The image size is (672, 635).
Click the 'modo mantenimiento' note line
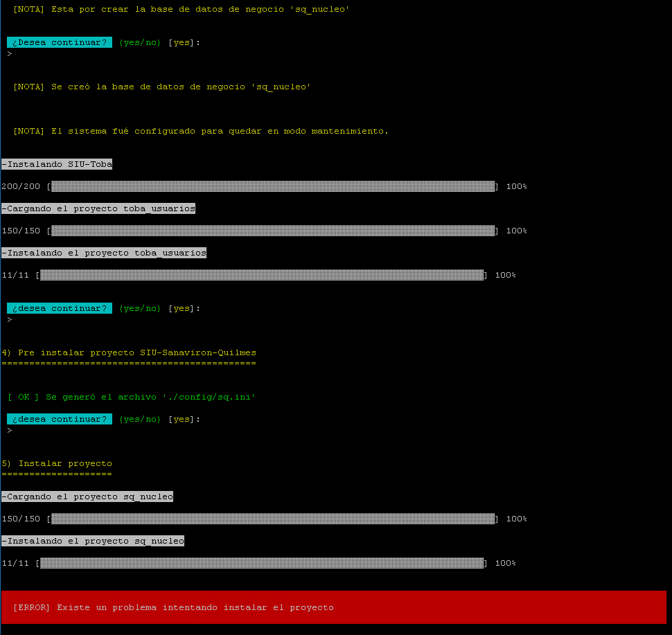click(201, 131)
